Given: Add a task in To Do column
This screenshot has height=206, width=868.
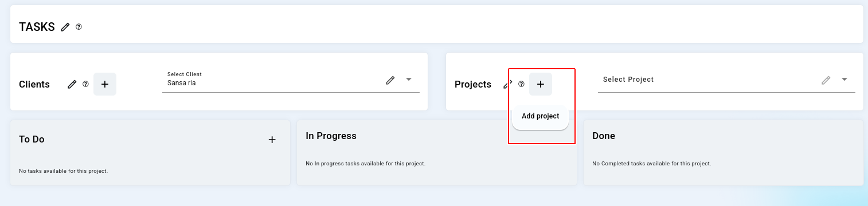Looking at the screenshot, I should [x=272, y=139].
